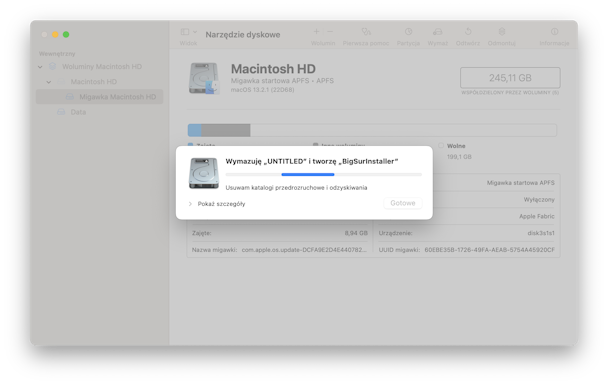Image resolution: width=608 pixels, height=385 pixels.
Task: Collapse the Macintosh HD tree node
Action: point(48,82)
